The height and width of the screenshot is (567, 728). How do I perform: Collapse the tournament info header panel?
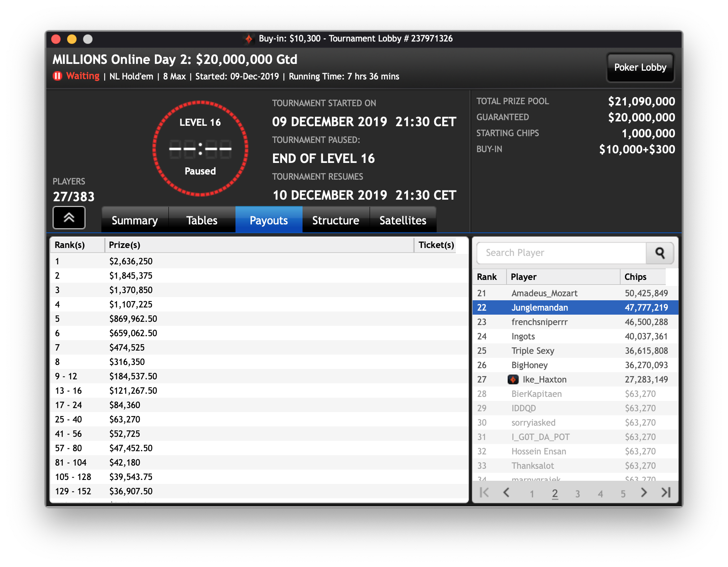pyautogui.click(x=69, y=218)
